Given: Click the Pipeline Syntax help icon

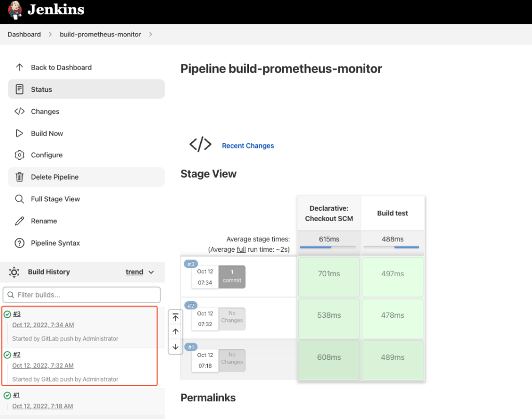Looking at the screenshot, I should [x=20, y=243].
